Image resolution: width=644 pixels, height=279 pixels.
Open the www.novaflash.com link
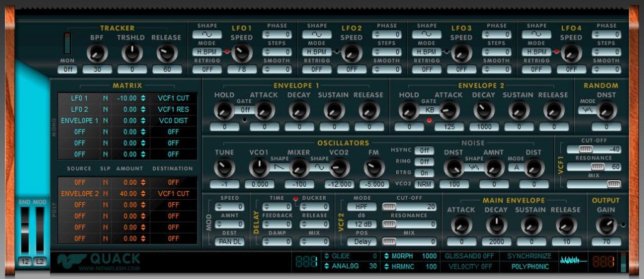(109, 269)
